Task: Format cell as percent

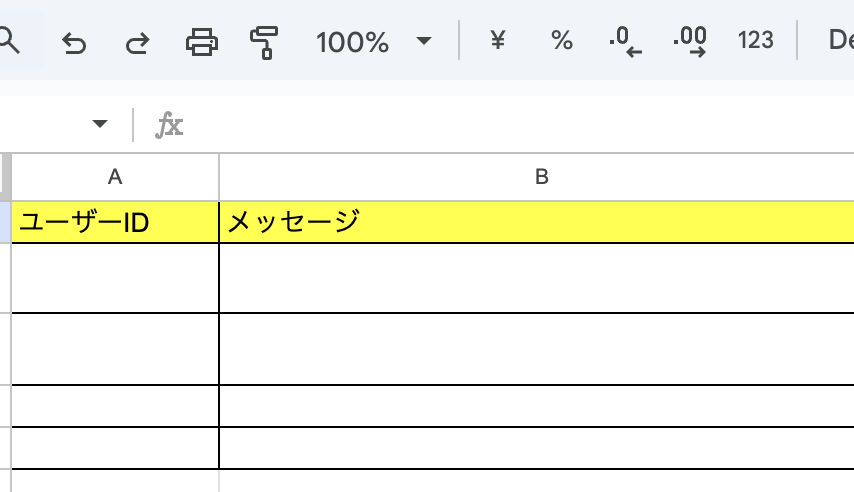Action: pyautogui.click(x=562, y=41)
